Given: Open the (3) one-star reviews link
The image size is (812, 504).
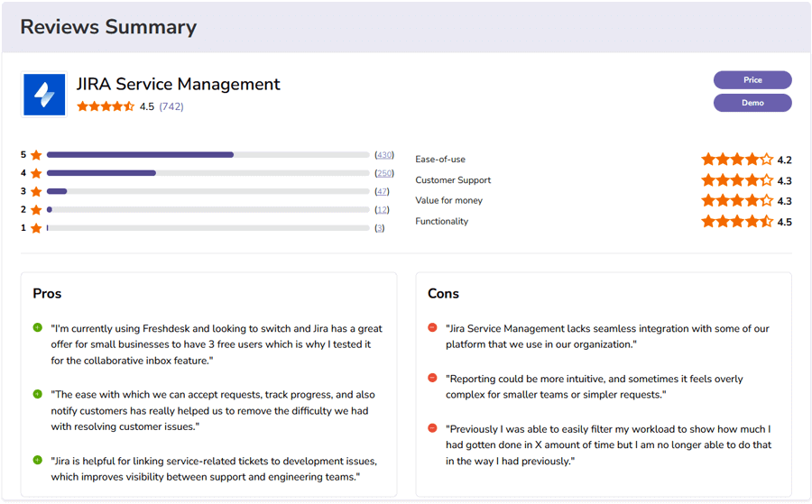Looking at the screenshot, I should click(380, 228).
